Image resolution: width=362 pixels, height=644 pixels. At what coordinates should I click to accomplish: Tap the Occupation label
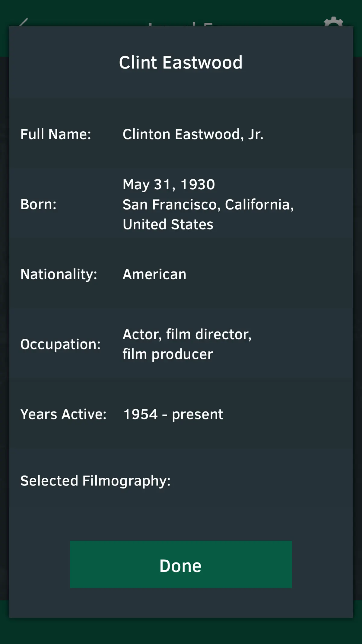point(60,344)
